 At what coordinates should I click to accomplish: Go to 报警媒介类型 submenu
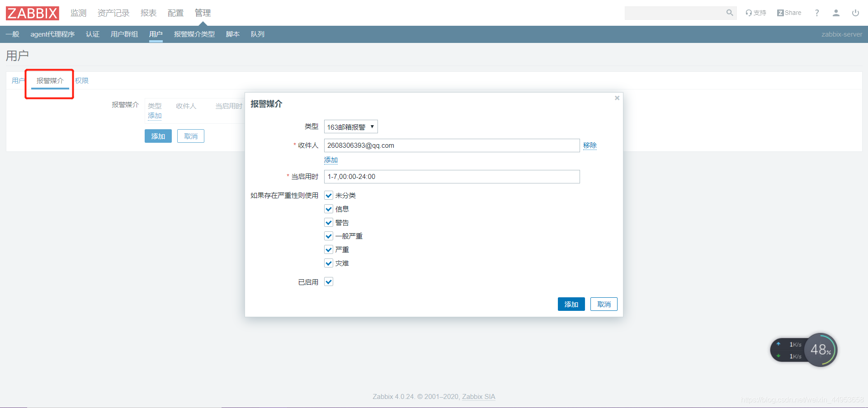click(194, 34)
